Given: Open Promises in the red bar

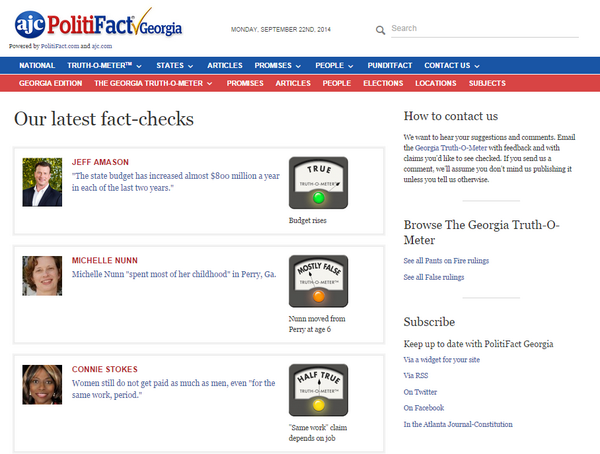Looking at the screenshot, I should coord(245,83).
